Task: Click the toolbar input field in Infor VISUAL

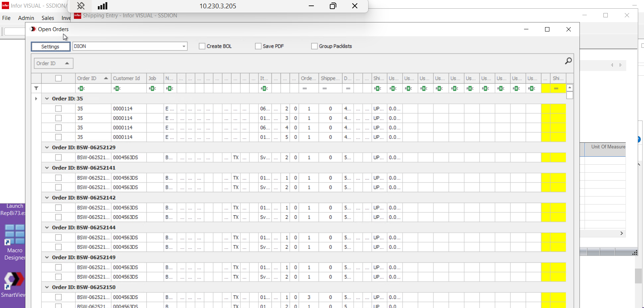Action: [14, 31]
